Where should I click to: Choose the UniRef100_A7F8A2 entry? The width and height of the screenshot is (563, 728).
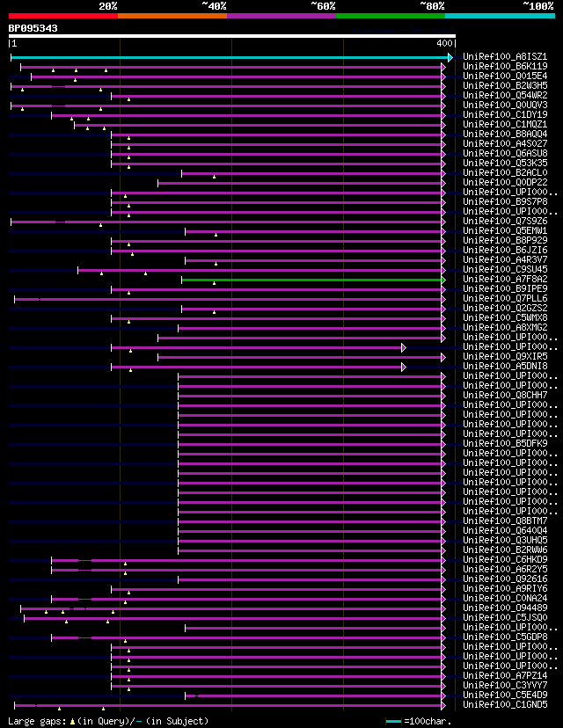tap(505, 279)
